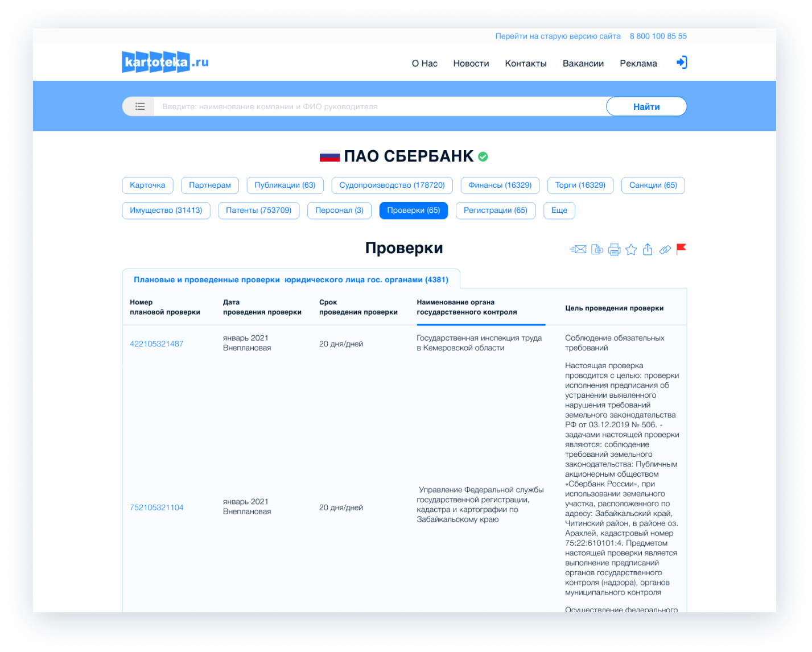Click the Цель проведения проверки column header

tap(615, 308)
